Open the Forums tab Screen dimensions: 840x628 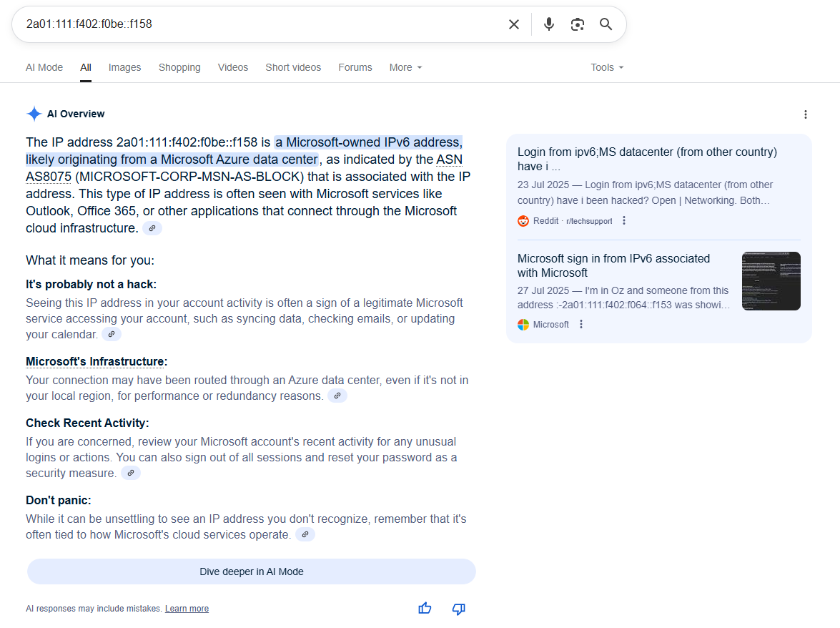355,67
